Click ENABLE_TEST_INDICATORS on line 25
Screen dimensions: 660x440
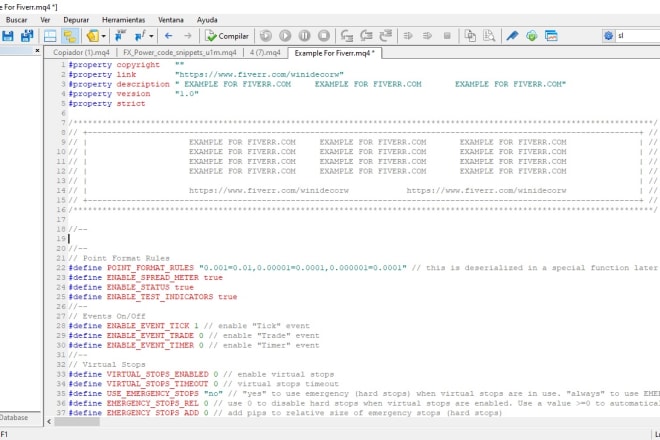[x=160, y=297]
